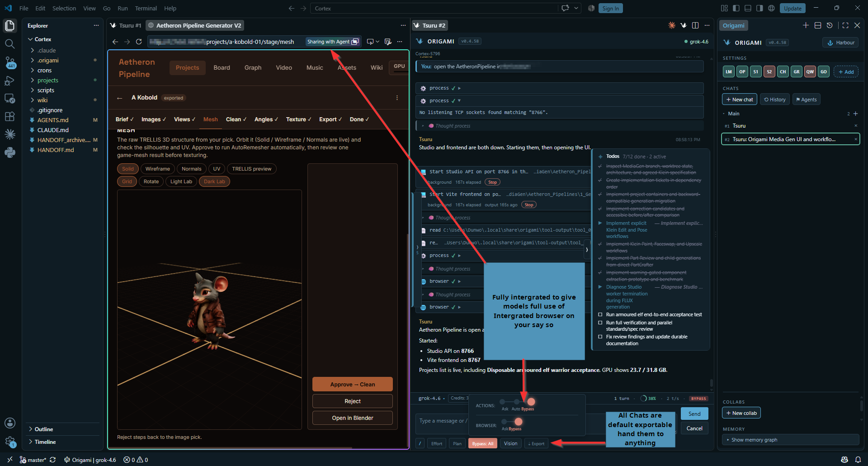Select the Texture stage step

click(298, 119)
